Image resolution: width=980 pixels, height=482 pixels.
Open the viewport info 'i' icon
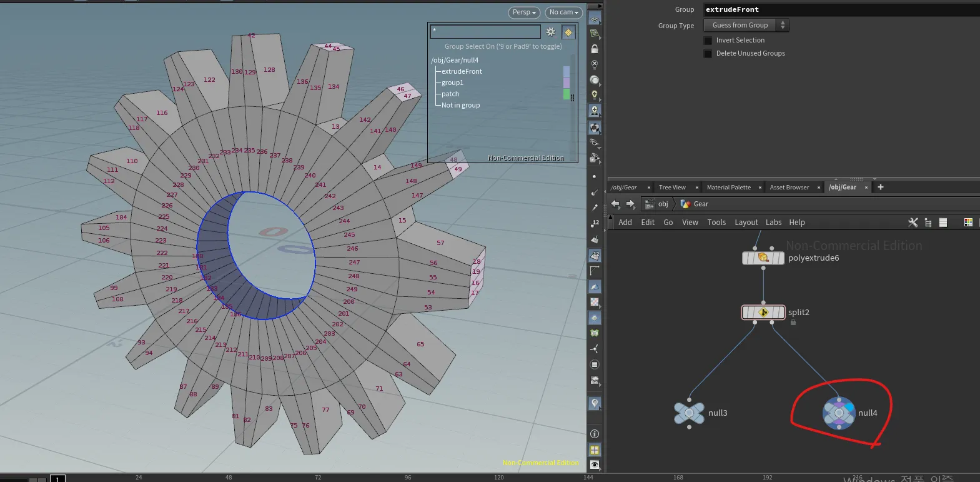[595, 434]
